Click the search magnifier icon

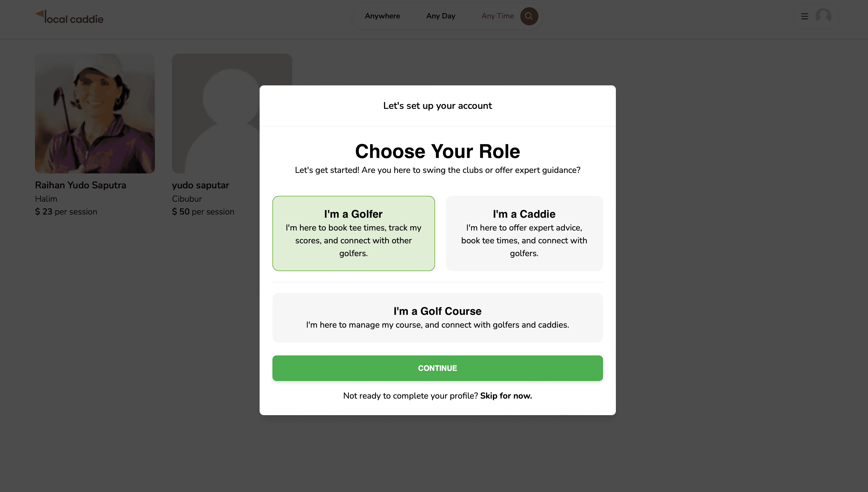pyautogui.click(x=529, y=16)
